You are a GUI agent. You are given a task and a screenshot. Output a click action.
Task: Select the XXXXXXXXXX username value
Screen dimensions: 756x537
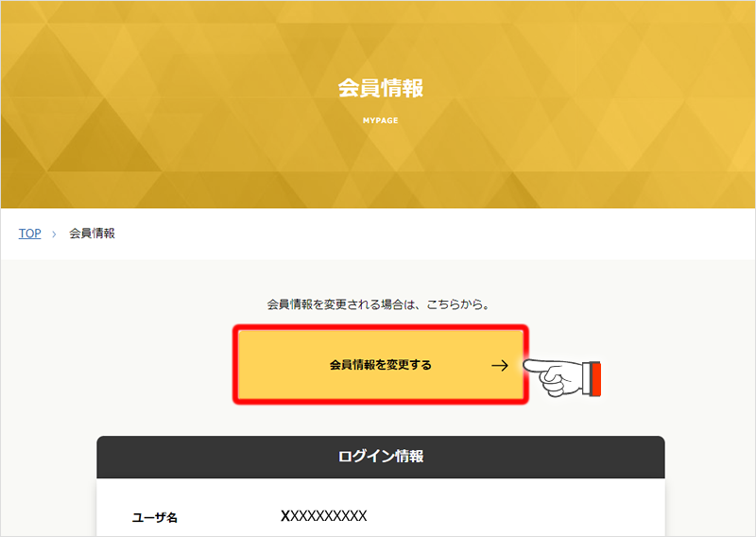coord(323,516)
